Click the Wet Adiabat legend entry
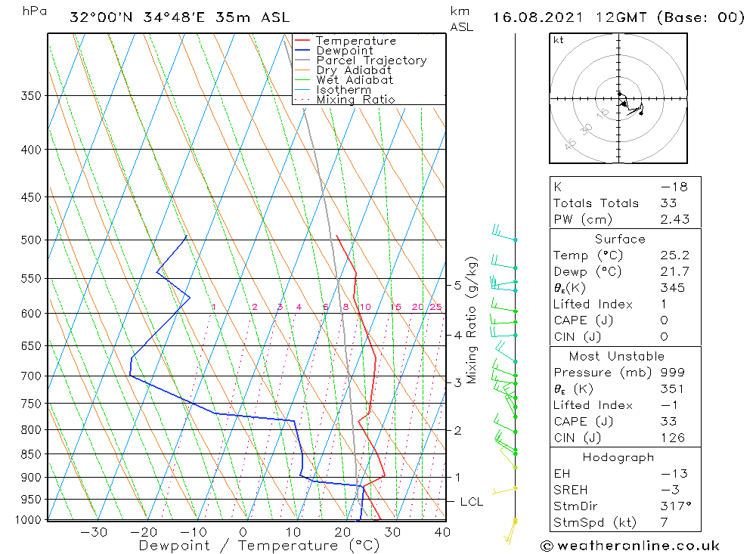This screenshot has width=756, height=554. 355,80
